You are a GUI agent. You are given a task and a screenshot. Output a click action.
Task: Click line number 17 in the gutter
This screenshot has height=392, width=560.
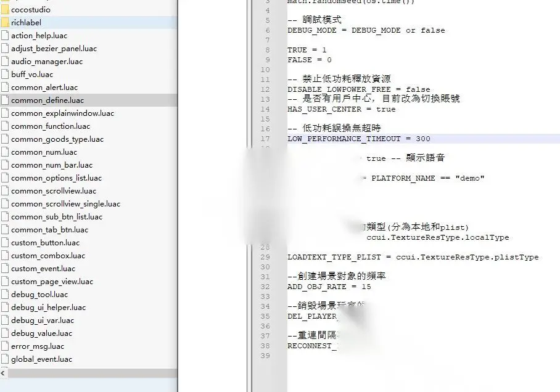tap(265, 139)
